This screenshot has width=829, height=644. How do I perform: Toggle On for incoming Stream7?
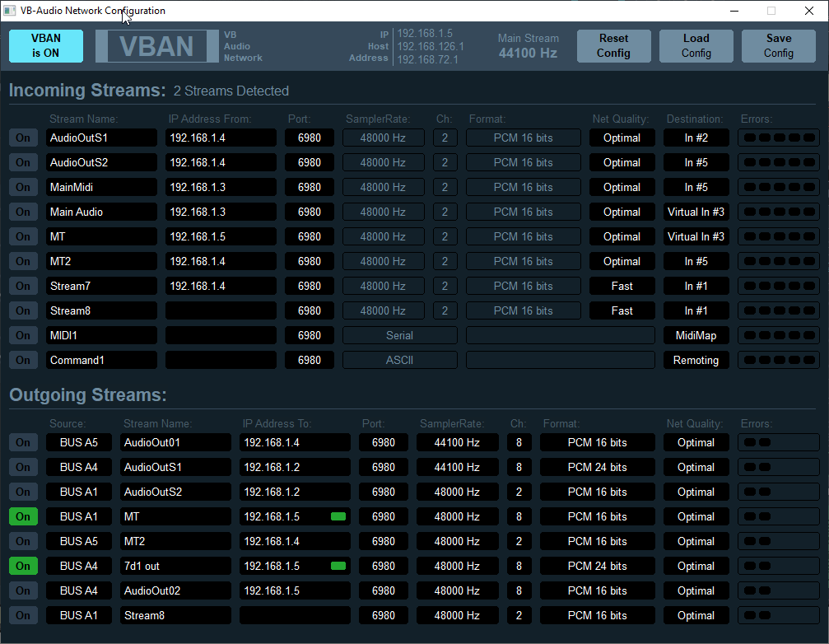pos(23,286)
